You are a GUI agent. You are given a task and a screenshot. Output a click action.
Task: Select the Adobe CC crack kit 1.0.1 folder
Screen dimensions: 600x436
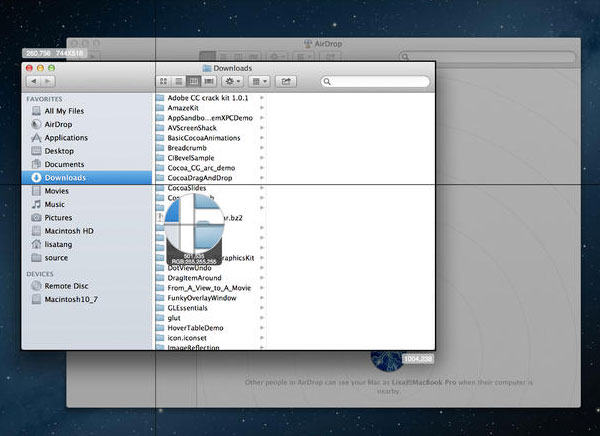pos(210,98)
